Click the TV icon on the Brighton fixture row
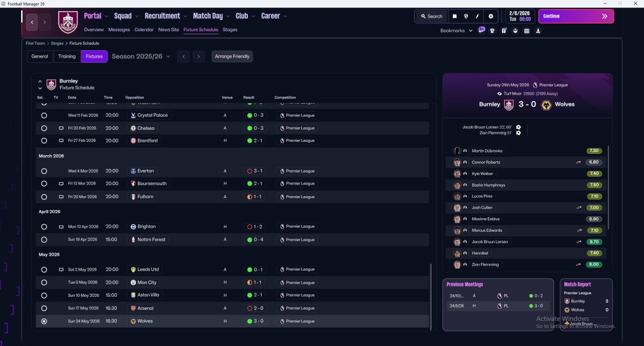Viewport: 644px width, 346px height. point(61,227)
